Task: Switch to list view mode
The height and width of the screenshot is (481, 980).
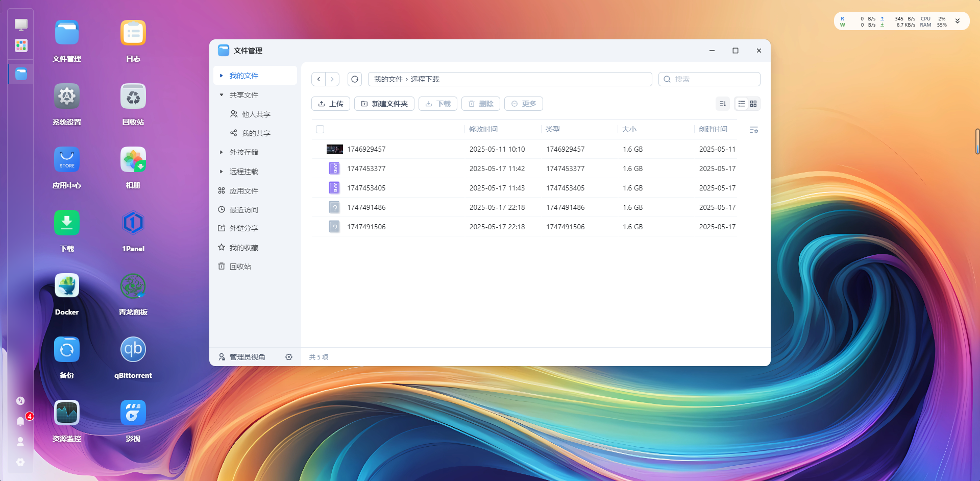Action: click(741, 104)
